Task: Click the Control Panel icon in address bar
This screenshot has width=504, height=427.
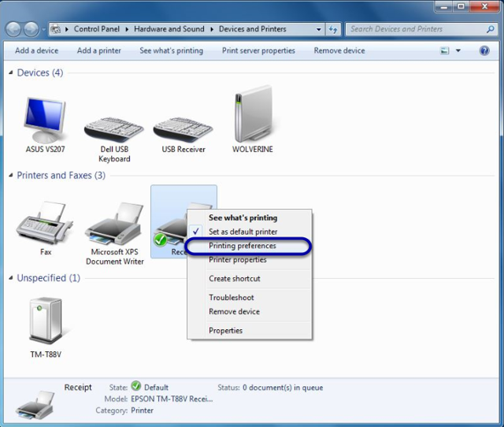Action: (x=56, y=29)
